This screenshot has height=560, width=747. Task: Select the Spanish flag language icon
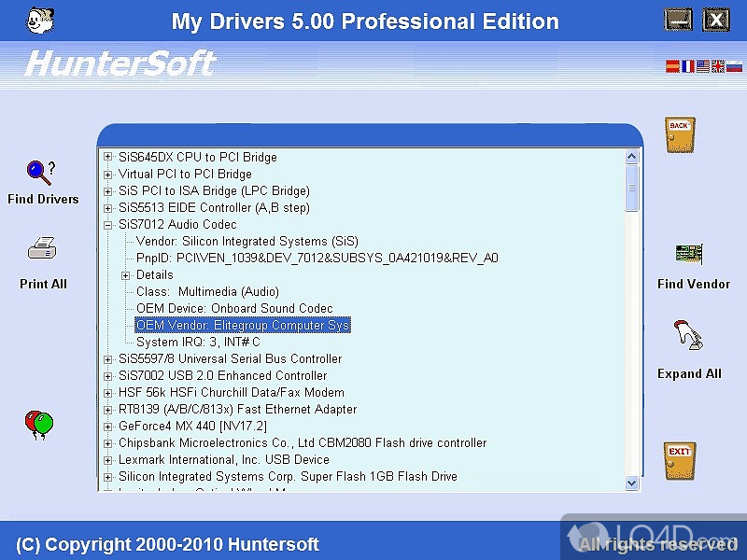coord(672,66)
